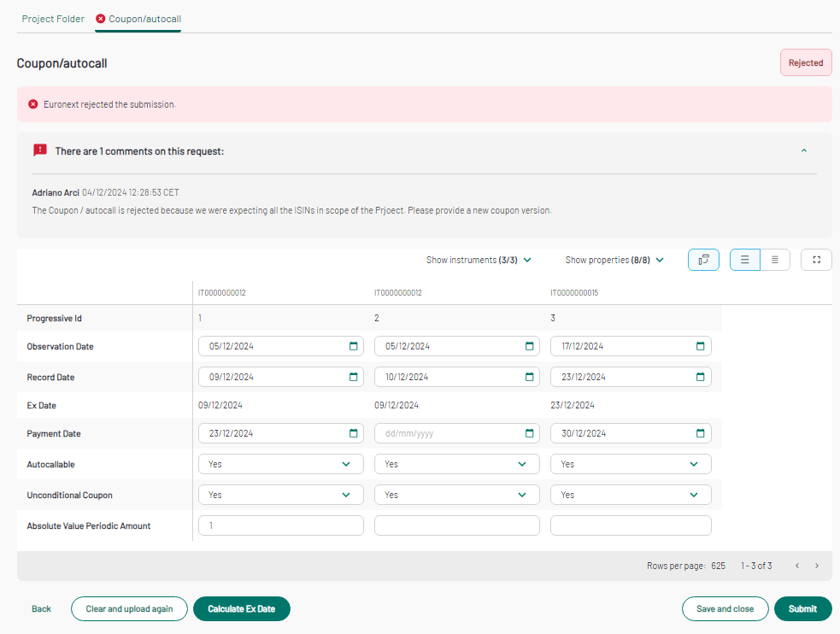Click the 1 - 3 of 3 pagination text

756,566
